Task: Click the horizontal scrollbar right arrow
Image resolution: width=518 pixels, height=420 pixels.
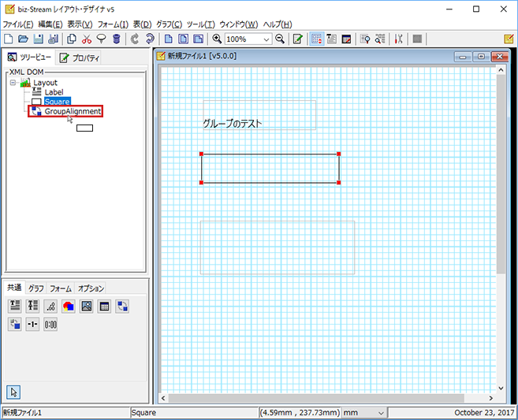Action: tap(491, 398)
